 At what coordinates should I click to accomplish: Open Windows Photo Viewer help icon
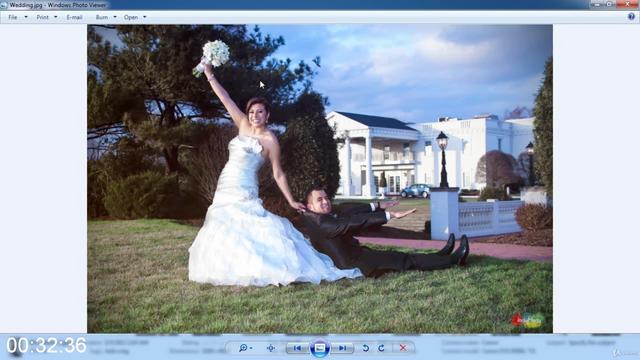tap(631, 17)
